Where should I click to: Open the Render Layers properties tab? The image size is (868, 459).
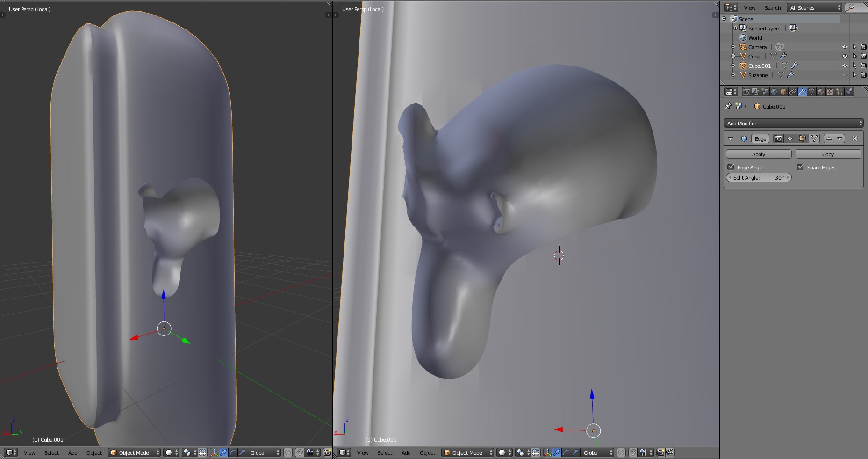(755, 92)
